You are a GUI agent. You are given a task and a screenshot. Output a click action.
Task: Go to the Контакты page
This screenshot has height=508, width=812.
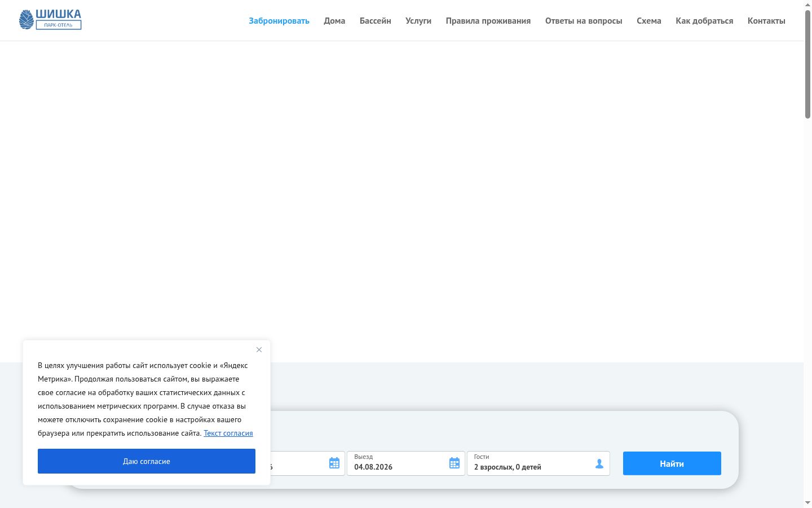[766, 21]
